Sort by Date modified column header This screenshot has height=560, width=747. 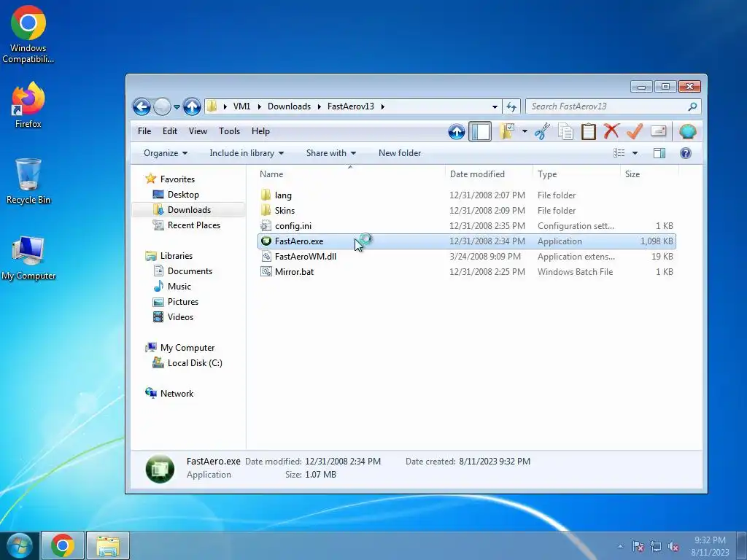[489, 174]
